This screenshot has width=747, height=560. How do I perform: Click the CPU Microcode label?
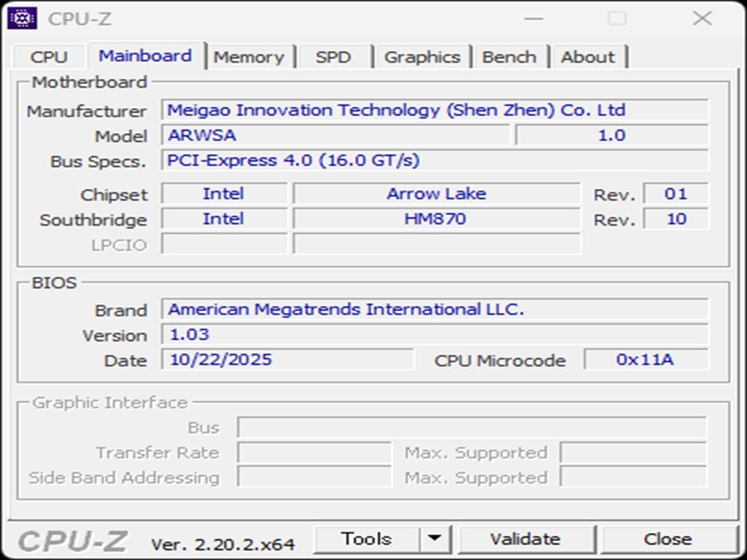(500, 360)
